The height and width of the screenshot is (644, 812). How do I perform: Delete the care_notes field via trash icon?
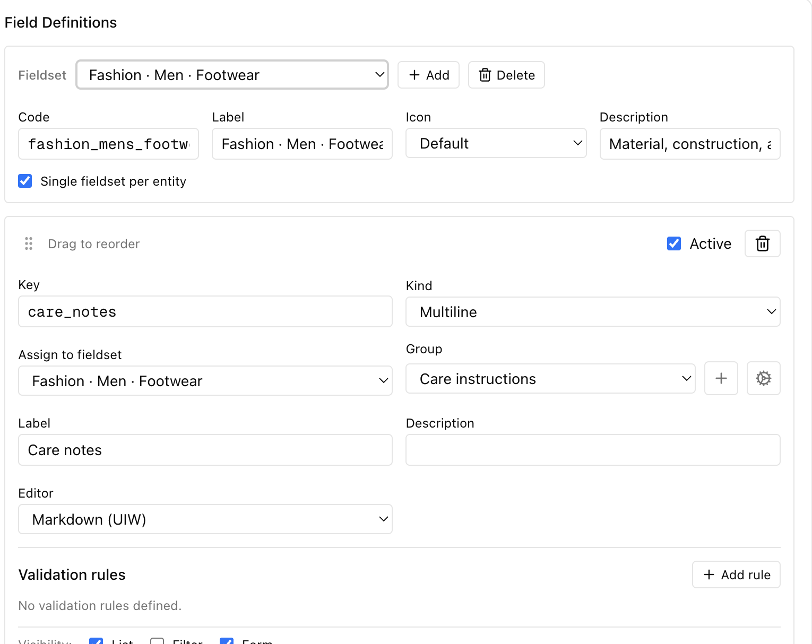tap(762, 243)
